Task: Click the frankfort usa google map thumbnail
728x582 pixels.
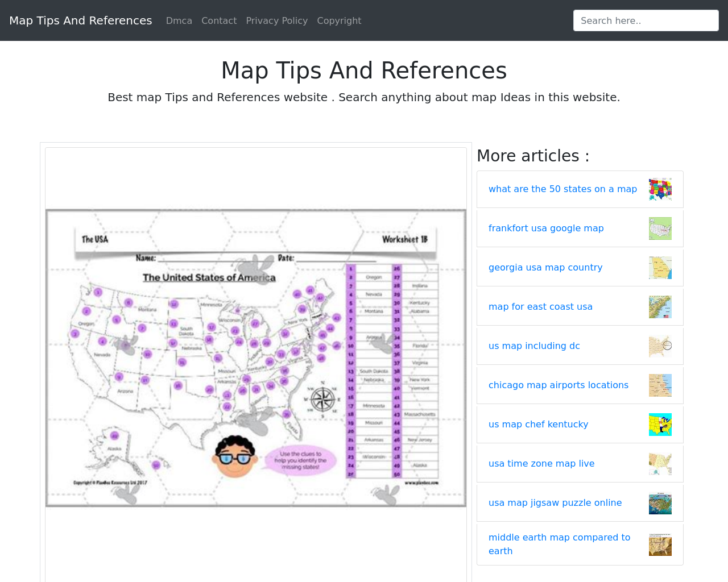Action: (660, 228)
